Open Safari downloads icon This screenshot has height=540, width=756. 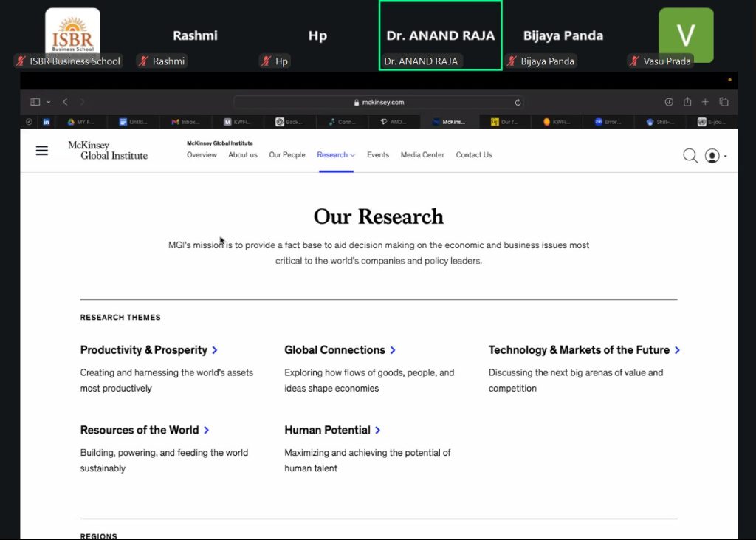pos(669,102)
